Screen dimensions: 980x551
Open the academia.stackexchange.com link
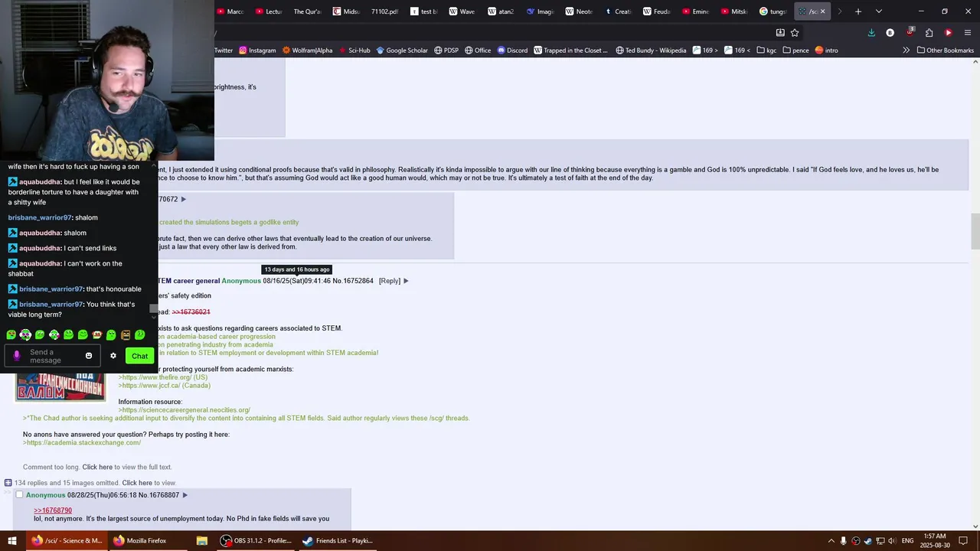[82, 442]
